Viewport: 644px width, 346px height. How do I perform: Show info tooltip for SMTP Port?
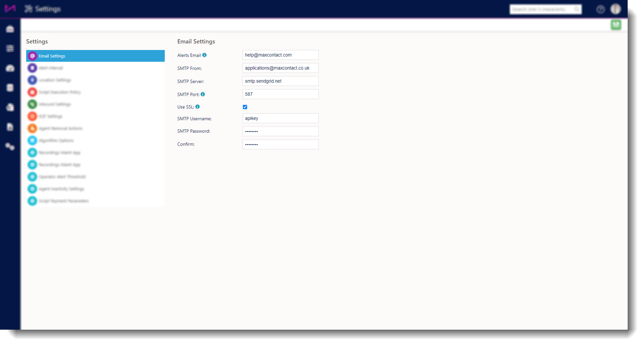pos(203,94)
